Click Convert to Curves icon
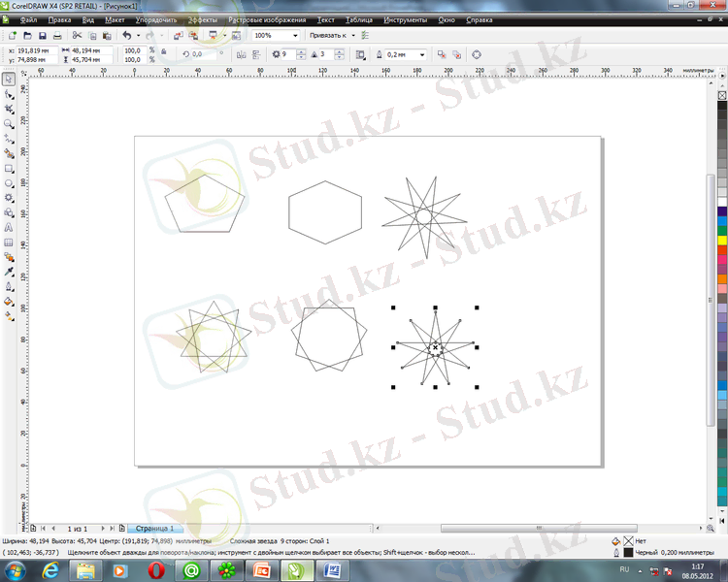 coord(477,54)
